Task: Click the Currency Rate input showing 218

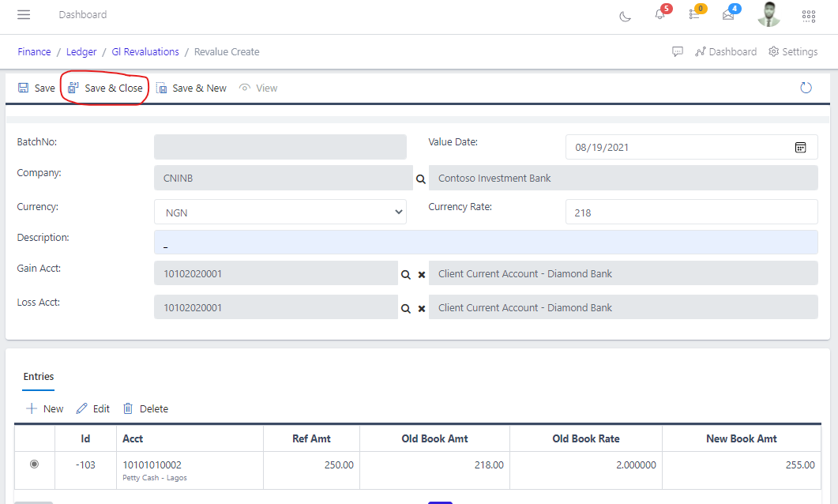Action: [691, 212]
